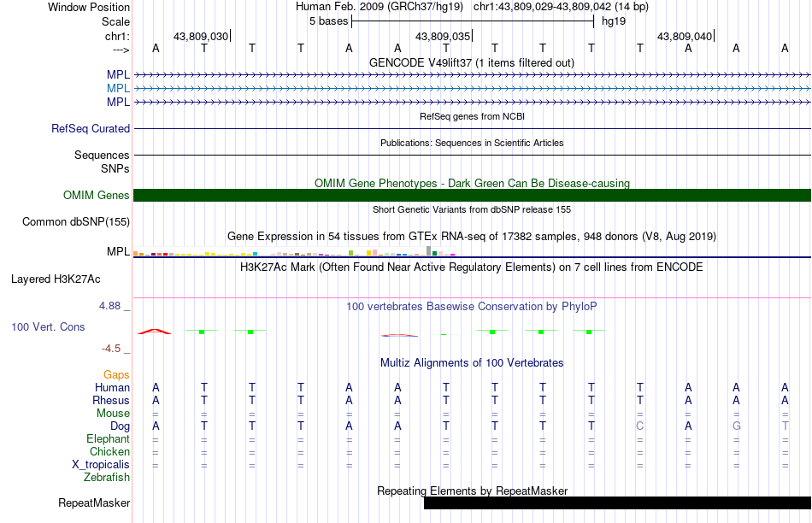Open OMIM Gene Phenotypes track title

pos(472,184)
